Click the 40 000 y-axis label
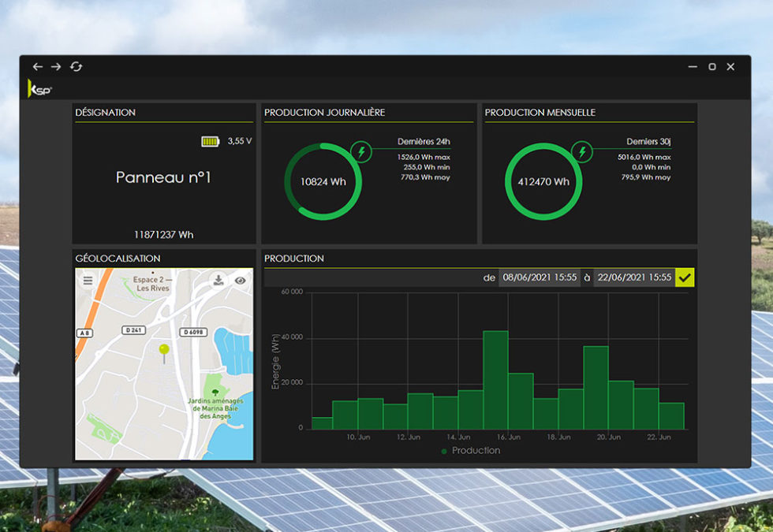 click(292, 337)
